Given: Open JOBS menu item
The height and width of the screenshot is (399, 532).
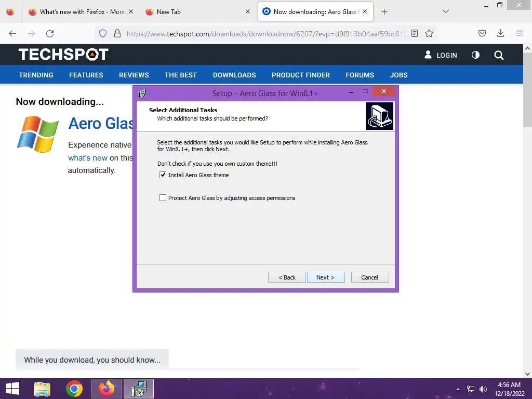Looking at the screenshot, I should click(x=398, y=75).
